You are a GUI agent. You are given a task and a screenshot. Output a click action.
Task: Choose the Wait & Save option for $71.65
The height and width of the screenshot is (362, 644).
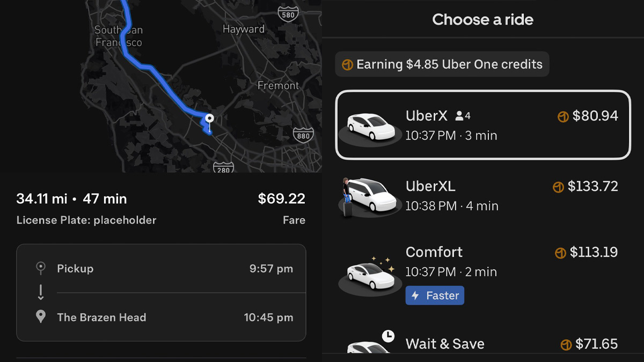click(x=483, y=341)
